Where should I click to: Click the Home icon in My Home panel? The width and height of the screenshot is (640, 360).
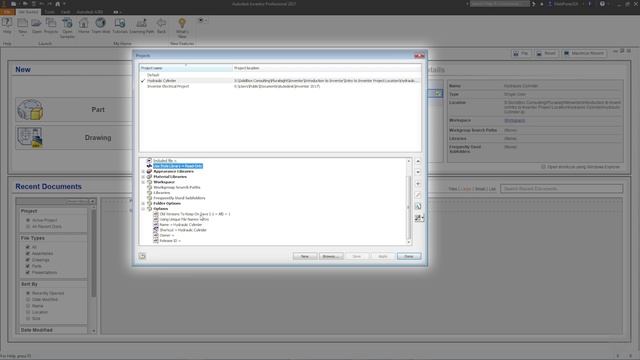click(x=84, y=24)
